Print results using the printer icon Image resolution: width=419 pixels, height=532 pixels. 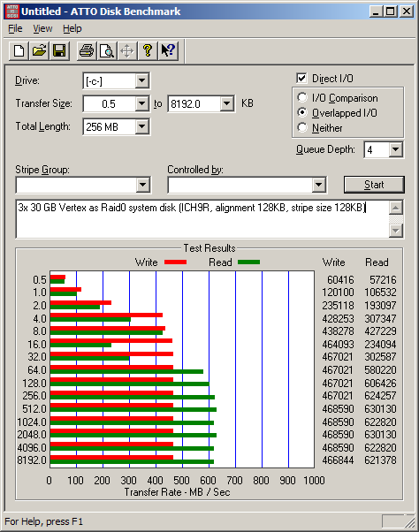coord(87,51)
